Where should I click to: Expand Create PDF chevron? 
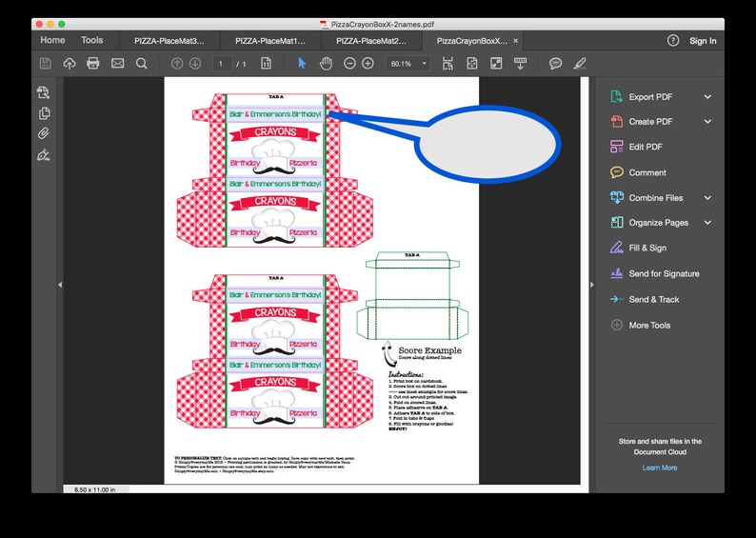(707, 122)
